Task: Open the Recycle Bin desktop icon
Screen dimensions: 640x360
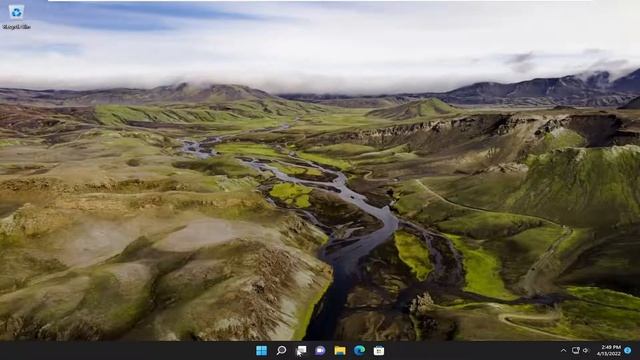Action: click(x=16, y=17)
